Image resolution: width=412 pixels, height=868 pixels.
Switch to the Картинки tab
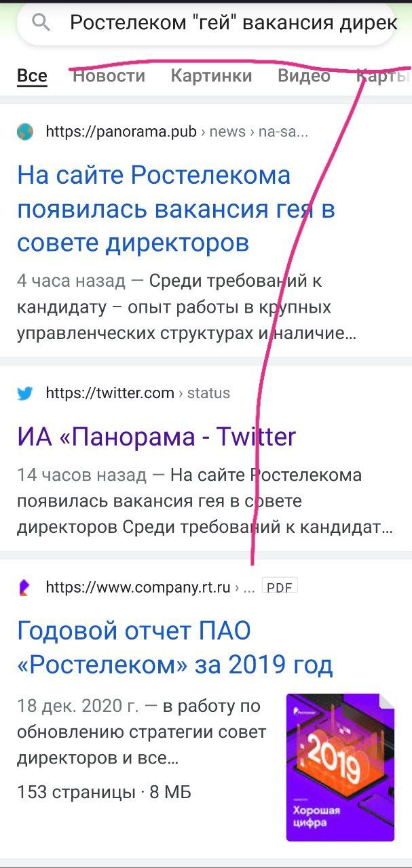(211, 76)
